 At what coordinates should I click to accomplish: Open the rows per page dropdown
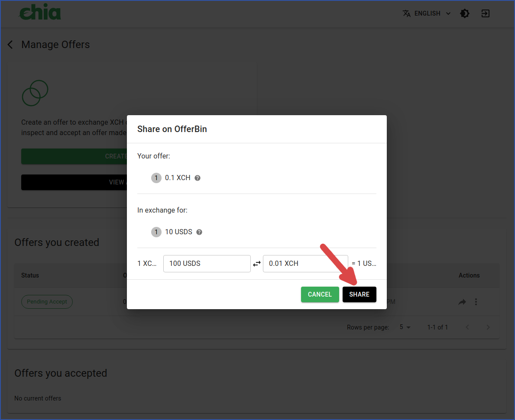point(405,327)
